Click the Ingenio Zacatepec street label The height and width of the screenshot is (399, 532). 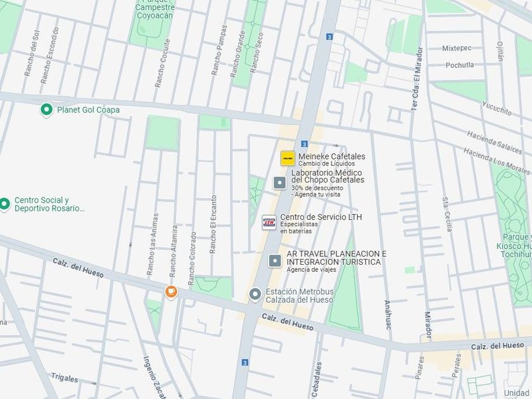(x=155, y=377)
